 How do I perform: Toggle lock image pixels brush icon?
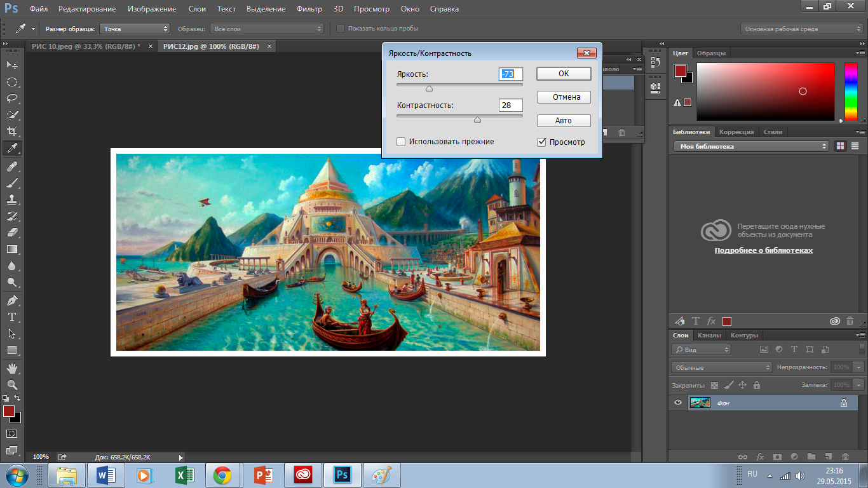(729, 385)
